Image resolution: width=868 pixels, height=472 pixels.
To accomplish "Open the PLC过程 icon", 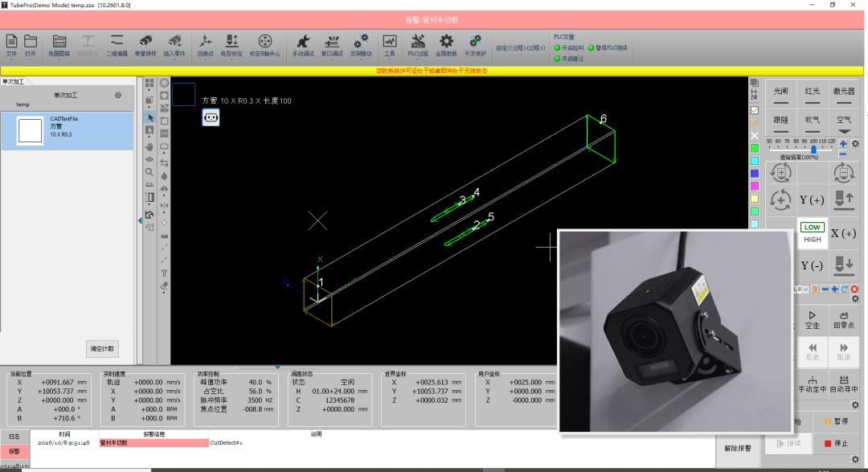I will (418, 46).
